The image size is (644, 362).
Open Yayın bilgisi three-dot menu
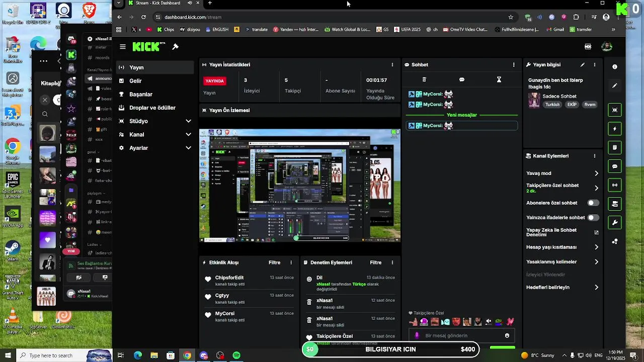(x=595, y=64)
